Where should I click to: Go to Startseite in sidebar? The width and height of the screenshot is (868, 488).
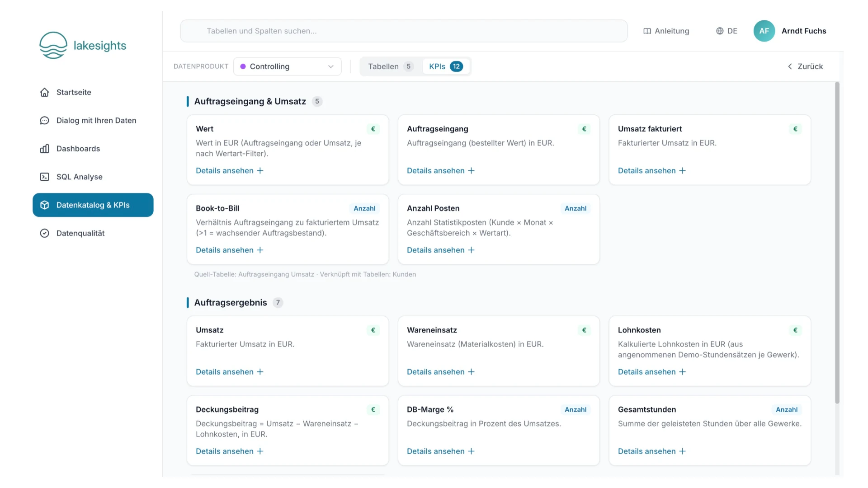(93, 92)
